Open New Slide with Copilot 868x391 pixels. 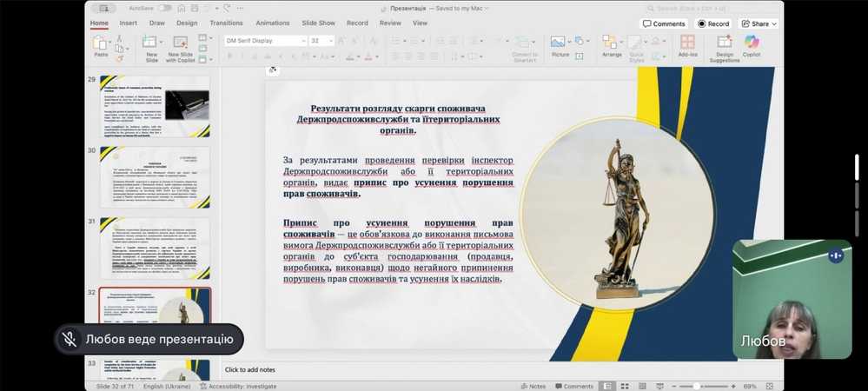181,43
